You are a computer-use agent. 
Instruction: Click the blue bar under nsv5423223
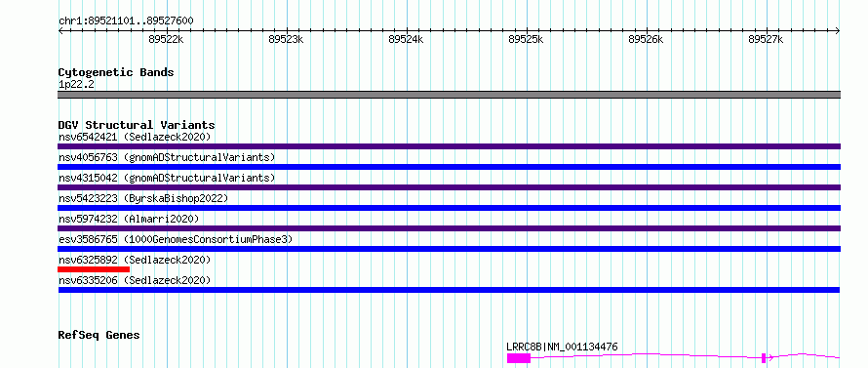pos(449,208)
